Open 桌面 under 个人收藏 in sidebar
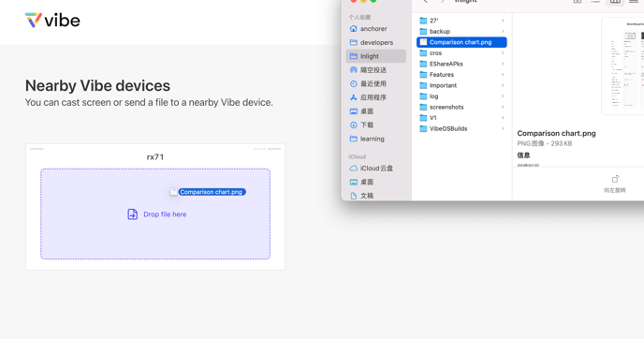This screenshot has height=339, width=644. point(375,111)
